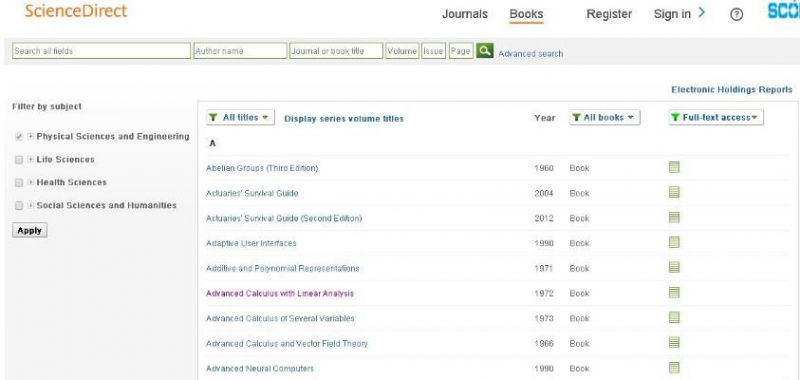This screenshot has width=800, height=380.
Task: Open the All books filter dropdown
Action: point(605,117)
